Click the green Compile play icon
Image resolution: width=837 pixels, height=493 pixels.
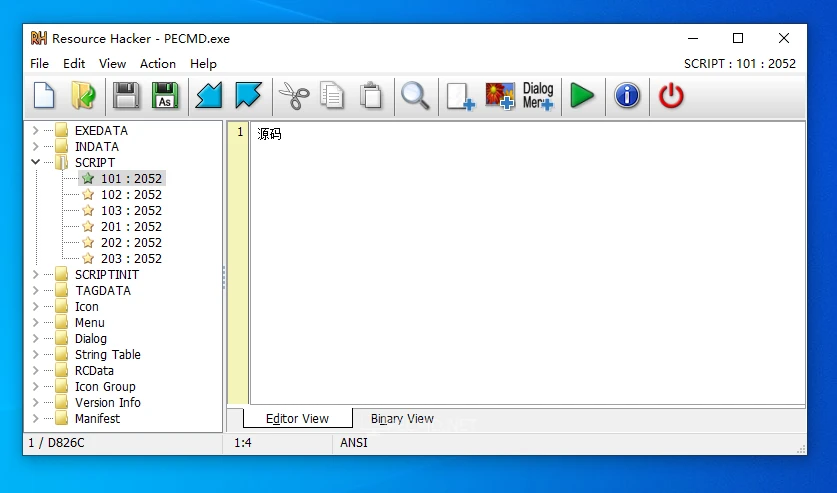tap(582, 96)
